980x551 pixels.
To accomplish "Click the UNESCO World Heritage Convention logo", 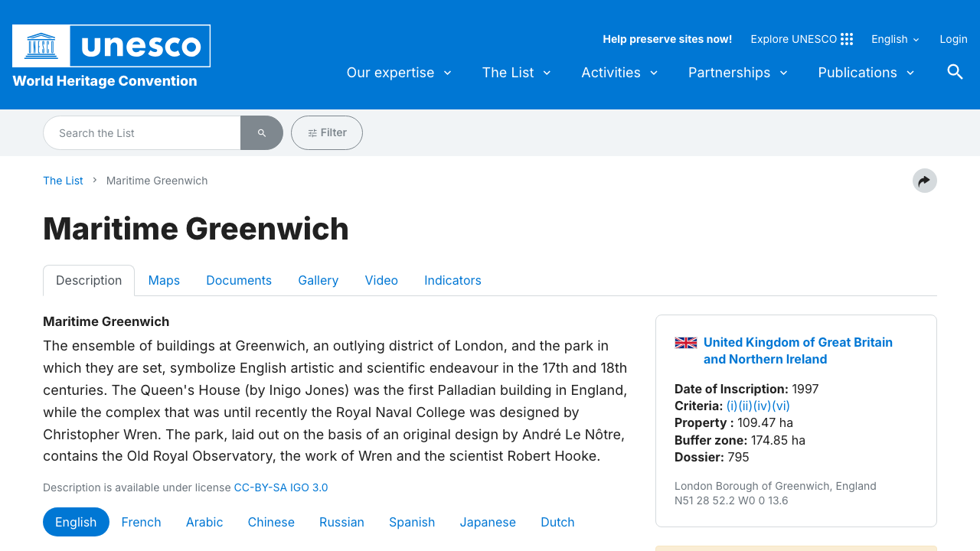I will tap(111, 57).
